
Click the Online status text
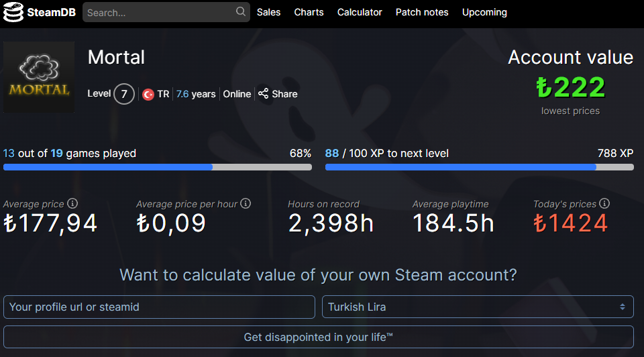237,94
